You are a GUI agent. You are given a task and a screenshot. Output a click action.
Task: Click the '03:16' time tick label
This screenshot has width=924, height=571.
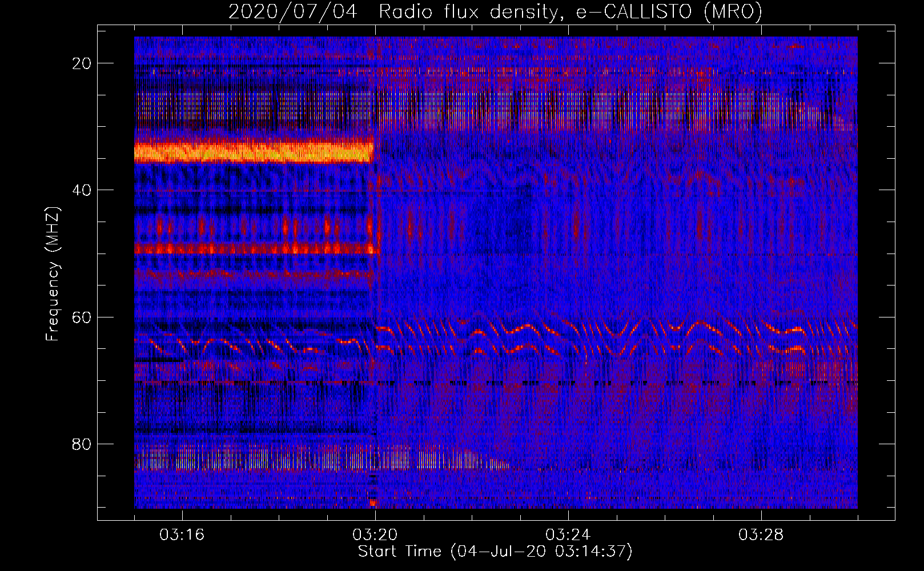[182, 535]
